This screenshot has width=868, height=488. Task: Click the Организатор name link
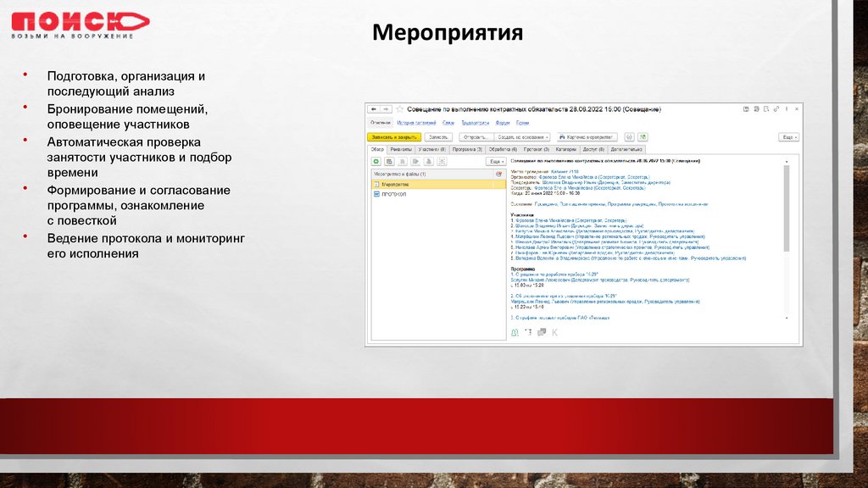click(594, 177)
